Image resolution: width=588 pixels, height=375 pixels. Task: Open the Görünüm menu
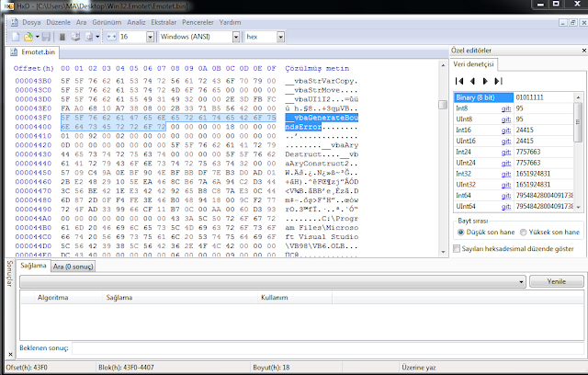coord(107,22)
